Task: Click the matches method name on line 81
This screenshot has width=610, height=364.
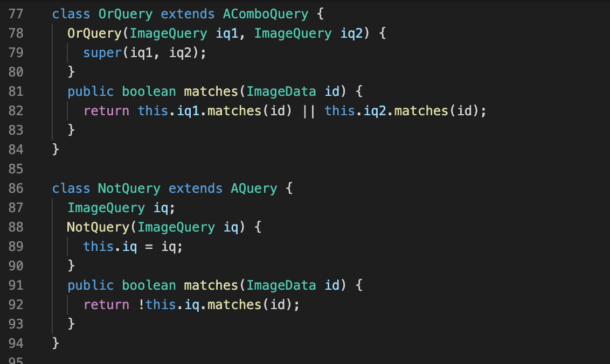Action: point(210,91)
